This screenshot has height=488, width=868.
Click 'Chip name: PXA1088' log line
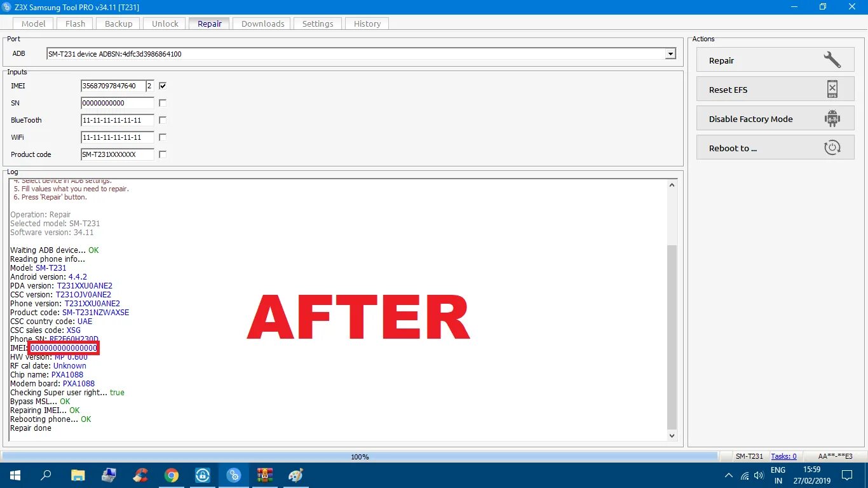46,375
